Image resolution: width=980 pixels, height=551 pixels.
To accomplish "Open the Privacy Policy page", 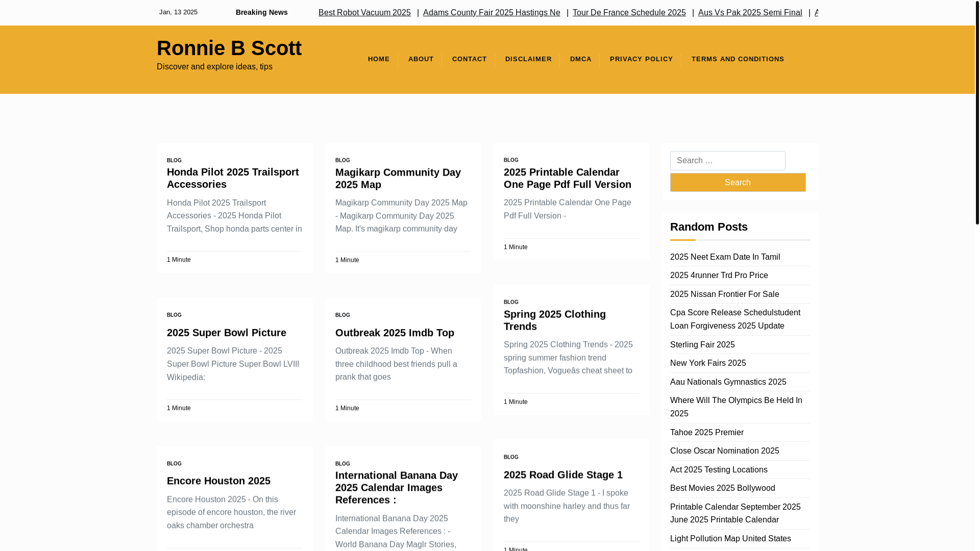I will point(641,59).
